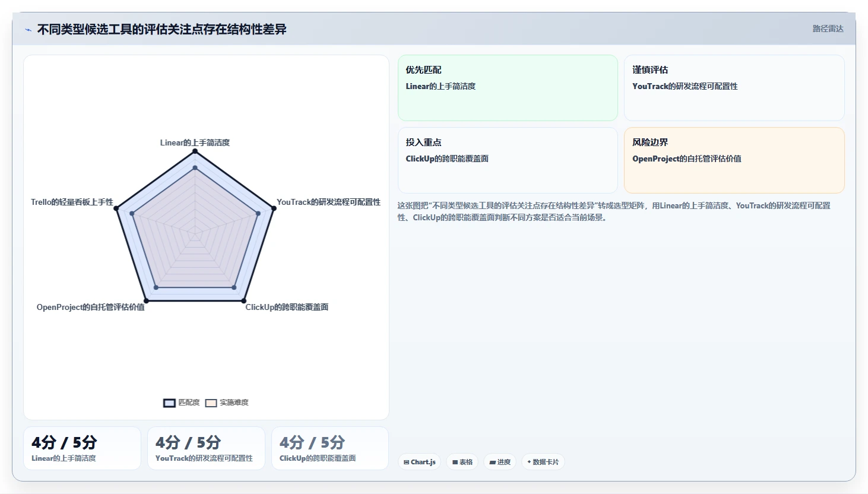Click the YouTrack score card 4分 / 5分
This screenshot has height=494, width=868.
(206, 448)
